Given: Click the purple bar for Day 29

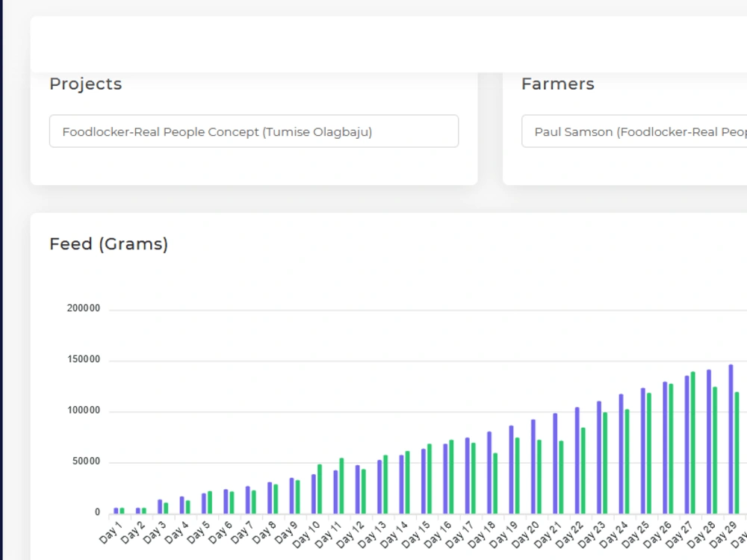Looking at the screenshot, I should [731, 439].
